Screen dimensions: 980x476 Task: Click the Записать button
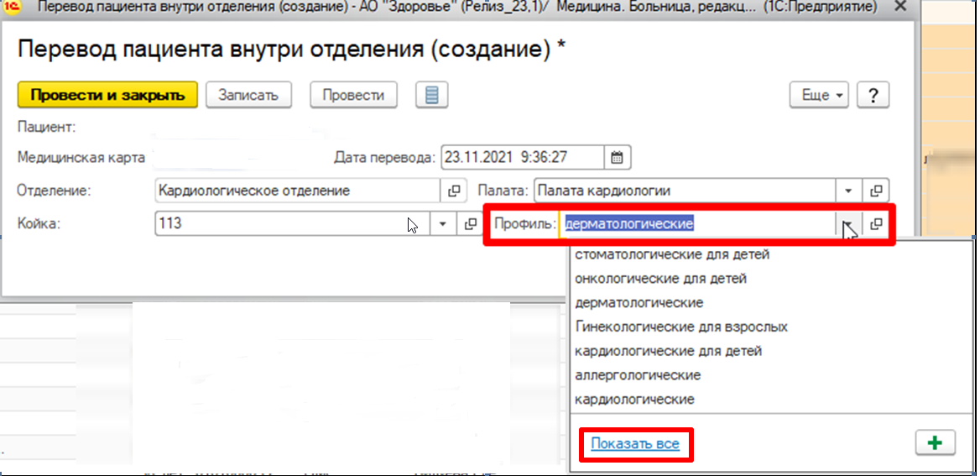(x=248, y=95)
